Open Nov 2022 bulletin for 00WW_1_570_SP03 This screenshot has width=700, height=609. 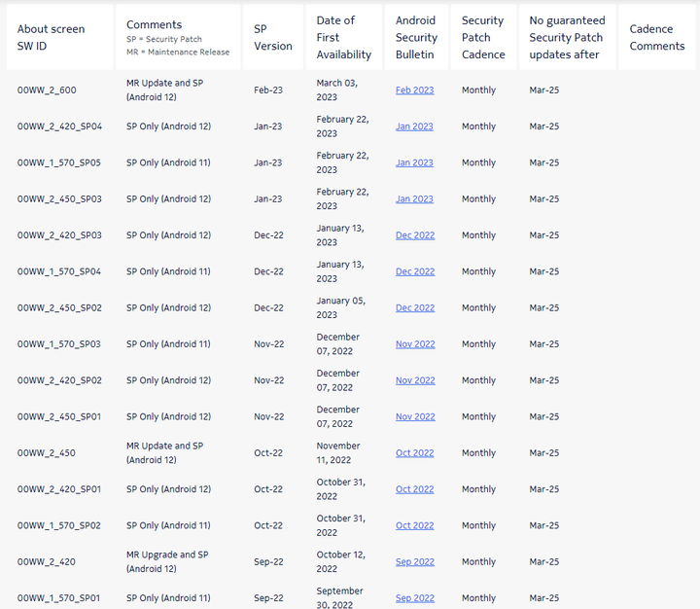click(x=415, y=344)
